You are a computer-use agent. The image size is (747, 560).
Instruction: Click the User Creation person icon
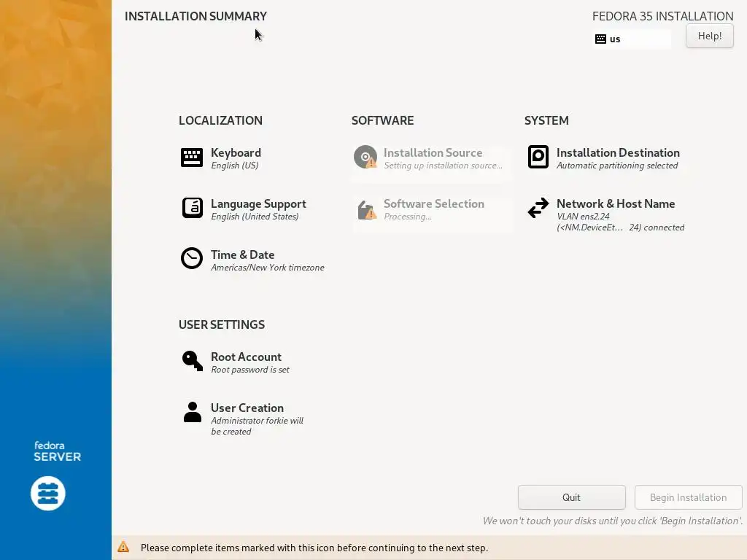[193, 413]
